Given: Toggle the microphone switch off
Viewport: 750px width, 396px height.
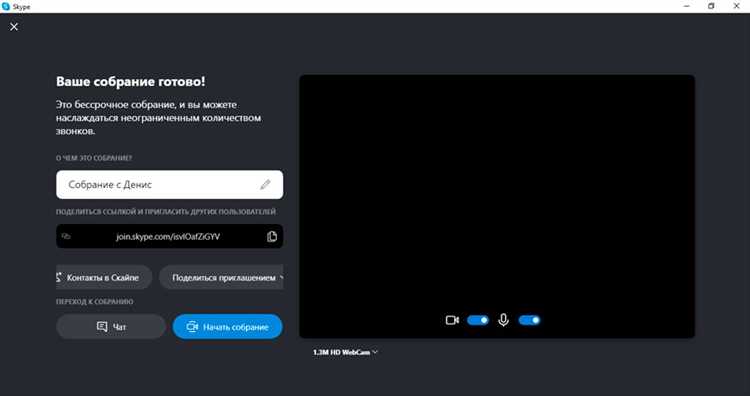Looking at the screenshot, I should pos(529,320).
